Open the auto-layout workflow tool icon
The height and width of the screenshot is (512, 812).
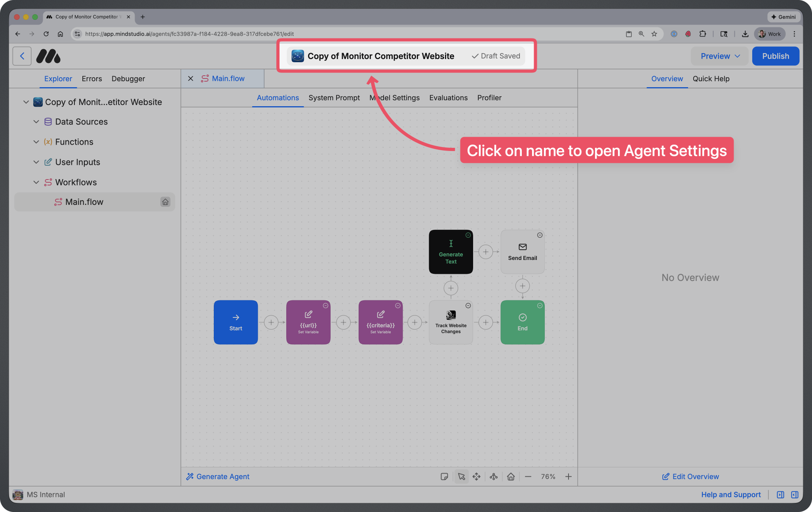click(493, 476)
